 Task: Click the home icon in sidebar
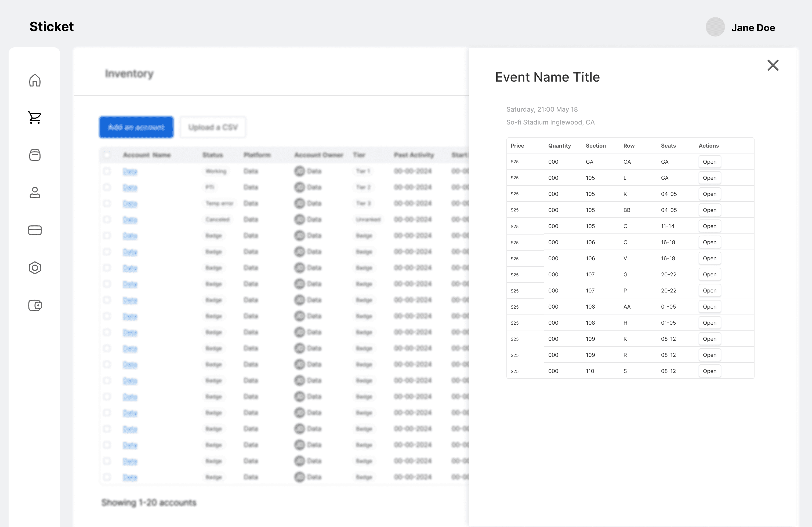point(35,80)
